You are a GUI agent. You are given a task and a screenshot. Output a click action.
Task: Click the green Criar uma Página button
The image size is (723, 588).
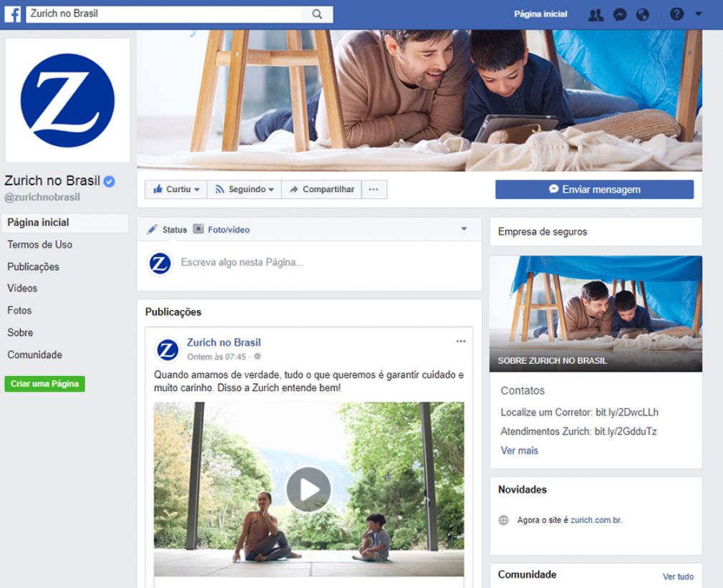(x=44, y=384)
